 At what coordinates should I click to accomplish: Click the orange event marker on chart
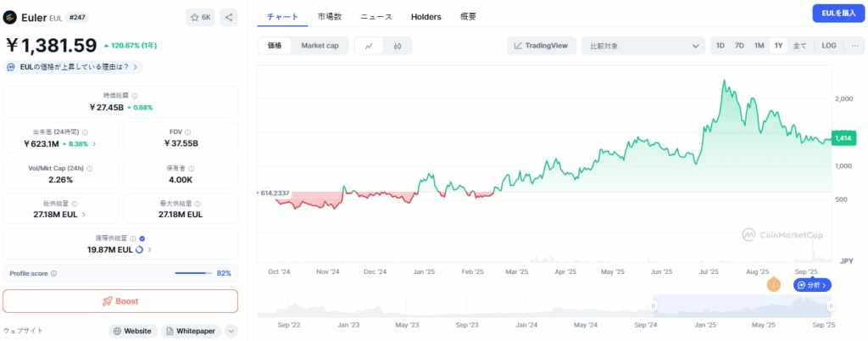click(x=773, y=285)
